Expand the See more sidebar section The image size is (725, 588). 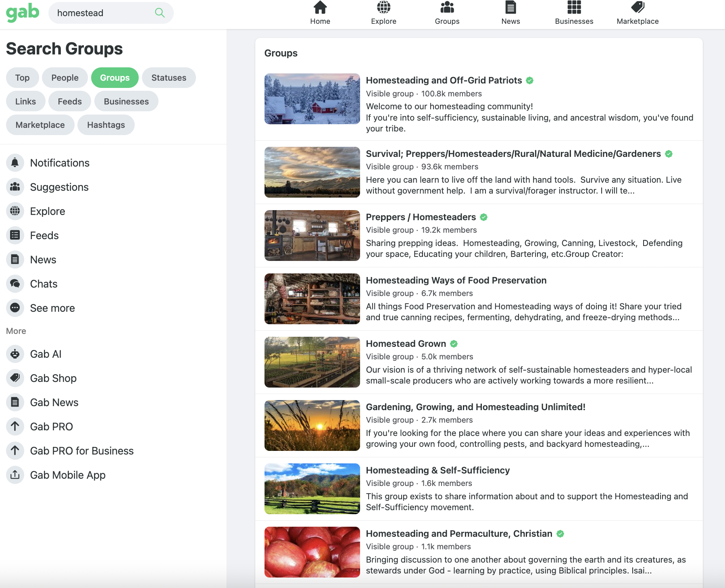(x=52, y=308)
